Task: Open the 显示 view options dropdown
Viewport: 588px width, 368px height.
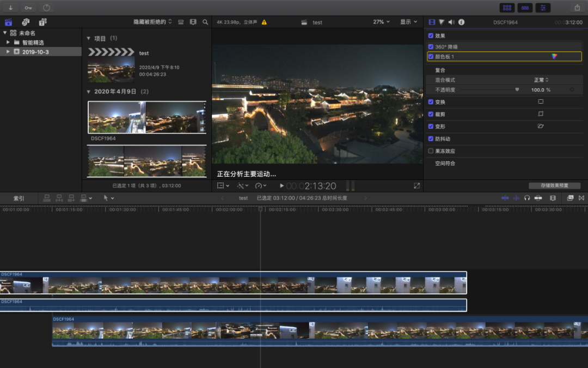Action: 408,22
